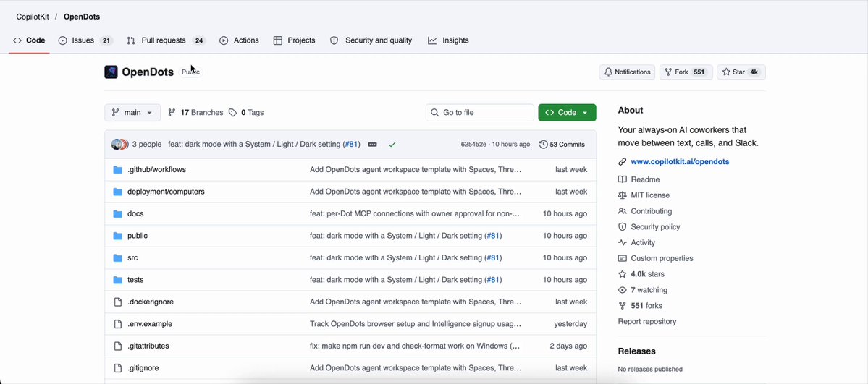The width and height of the screenshot is (868, 384).
Task: Open the public folder
Action: coord(138,236)
